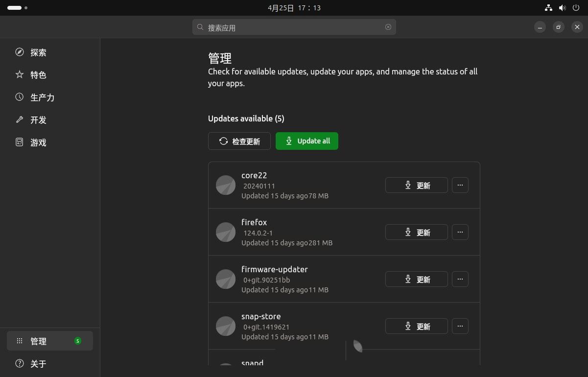Open the 开发 (Development) wrench section
The image size is (588, 377).
click(x=38, y=120)
